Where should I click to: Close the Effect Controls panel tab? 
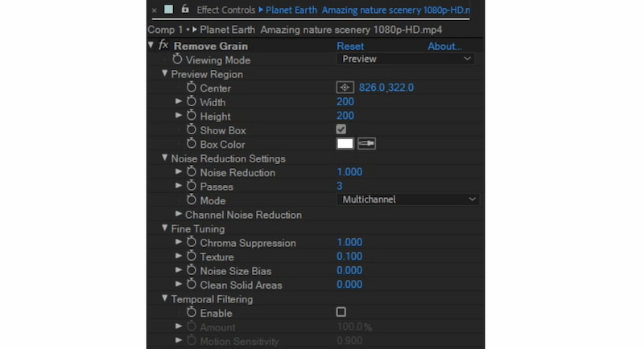[154, 10]
